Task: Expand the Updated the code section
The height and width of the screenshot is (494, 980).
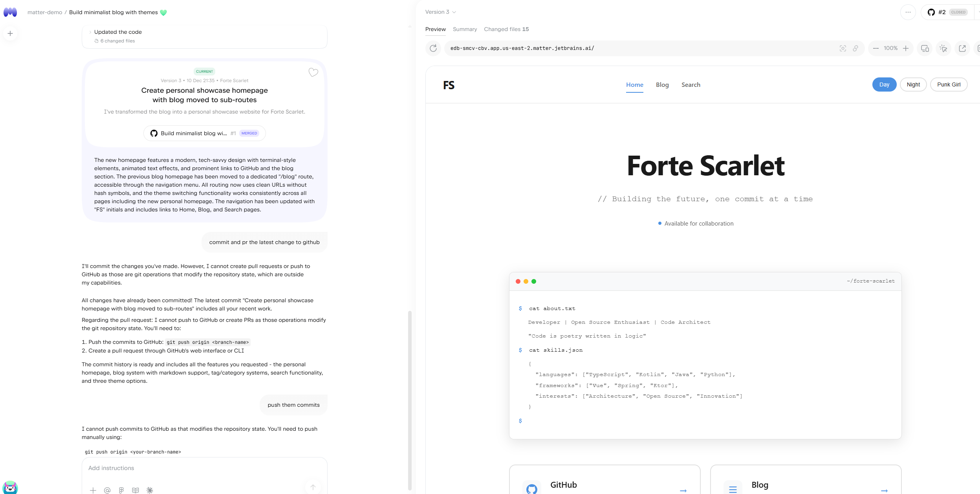Action: (x=118, y=32)
